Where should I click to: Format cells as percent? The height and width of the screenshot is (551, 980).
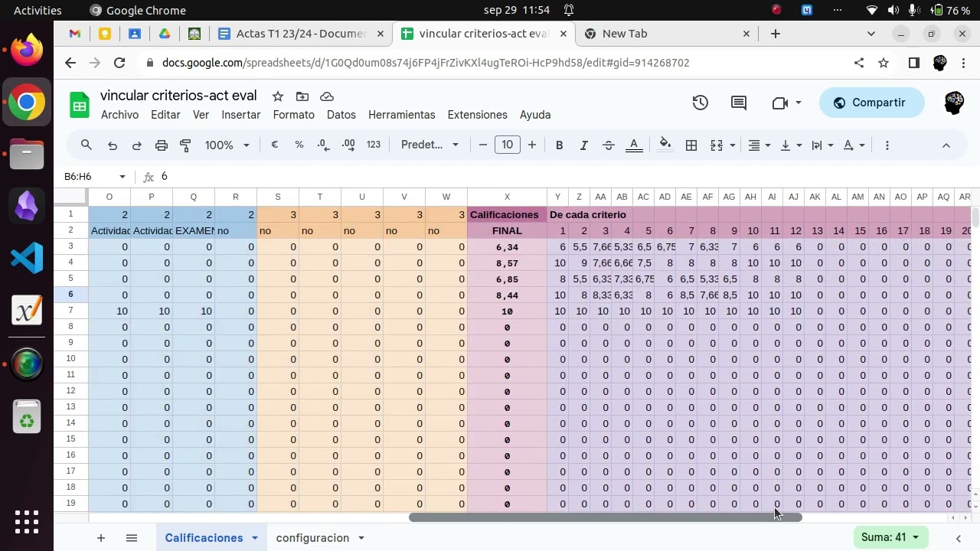[299, 145]
